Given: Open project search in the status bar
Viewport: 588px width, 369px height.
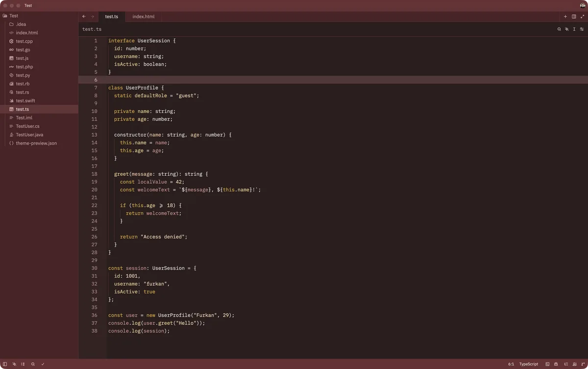Looking at the screenshot, I should click(x=33, y=364).
